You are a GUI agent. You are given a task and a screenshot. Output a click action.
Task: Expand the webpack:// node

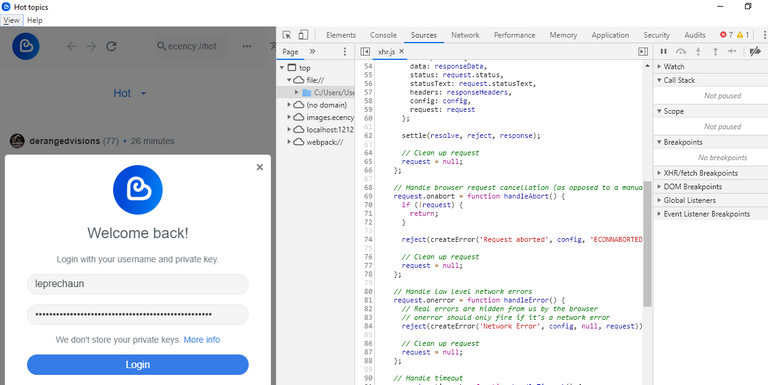(289, 142)
